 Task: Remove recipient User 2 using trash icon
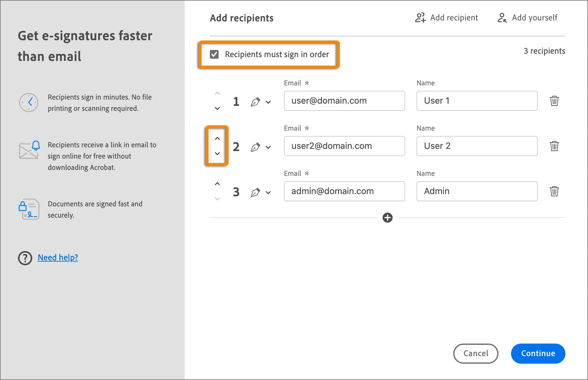pyautogui.click(x=554, y=146)
